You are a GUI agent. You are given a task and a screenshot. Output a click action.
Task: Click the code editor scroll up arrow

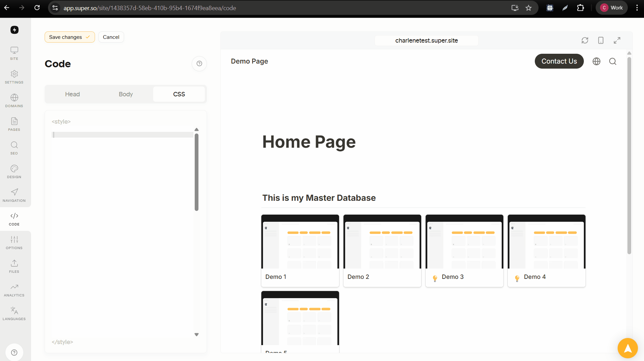[x=196, y=130]
